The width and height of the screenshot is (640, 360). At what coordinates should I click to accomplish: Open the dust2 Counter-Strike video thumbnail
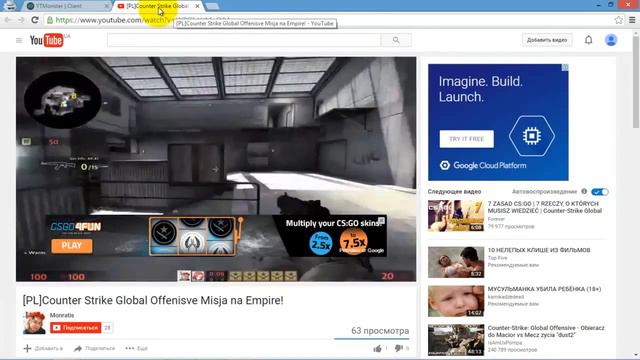click(456, 340)
